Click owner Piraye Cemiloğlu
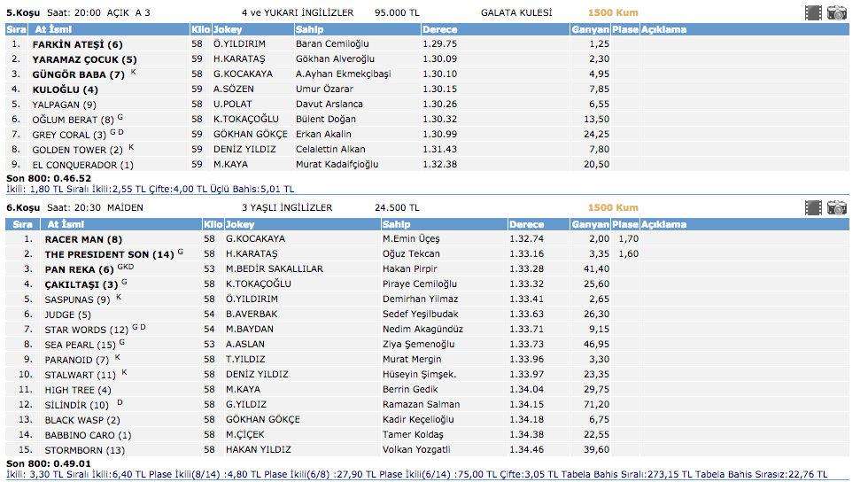The height and width of the screenshot is (482, 868). point(420,284)
